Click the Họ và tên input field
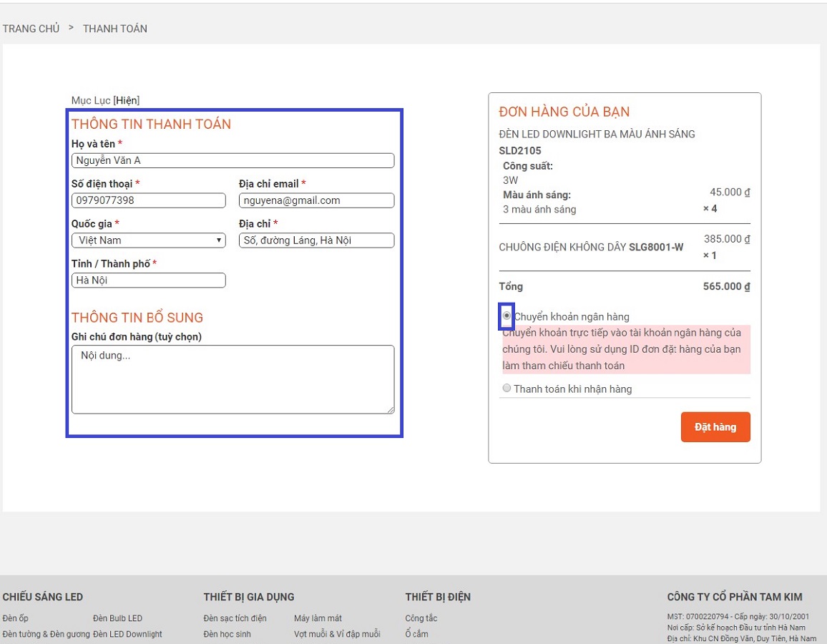 pos(233,160)
